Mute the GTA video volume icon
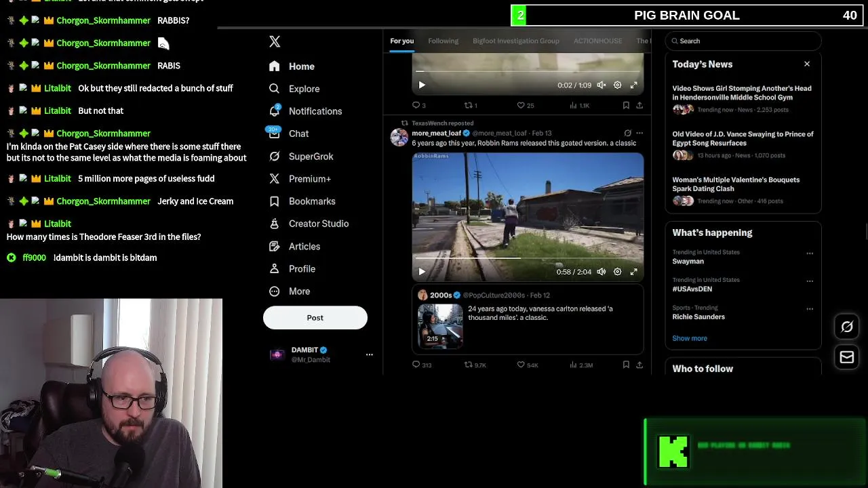 click(x=601, y=272)
